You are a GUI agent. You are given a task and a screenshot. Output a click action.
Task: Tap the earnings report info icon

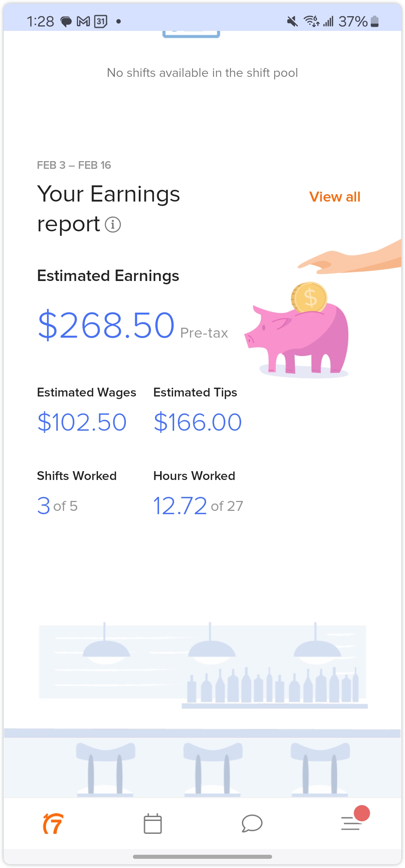point(113,225)
